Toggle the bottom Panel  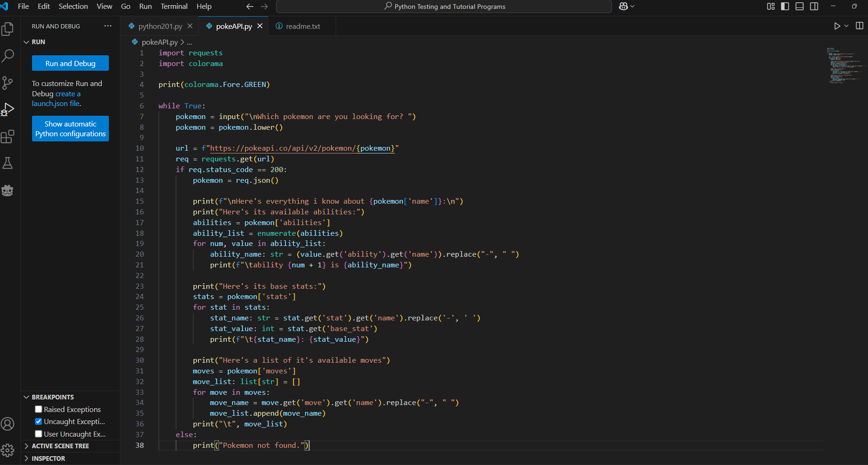tap(800, 7)
